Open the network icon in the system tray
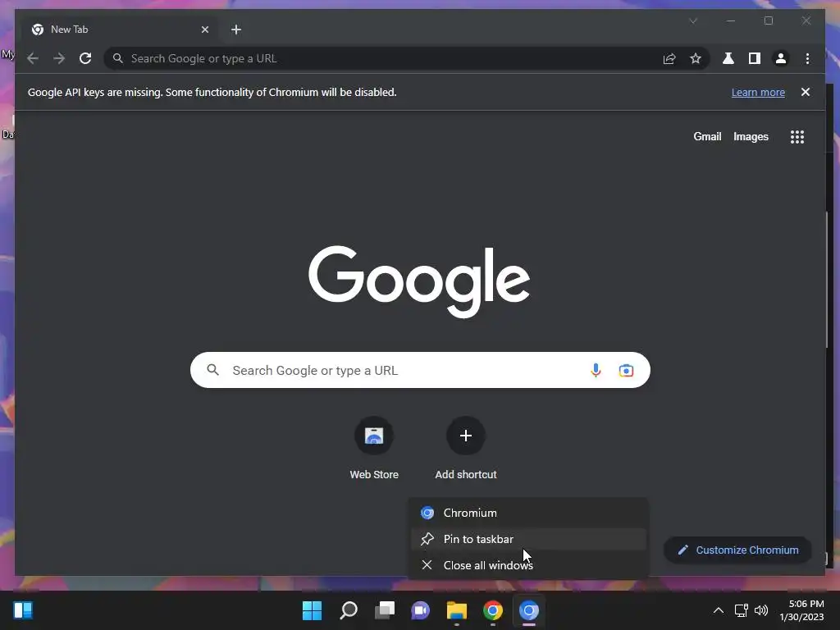Viewport: 840px width, 630px height. (742, 610)
